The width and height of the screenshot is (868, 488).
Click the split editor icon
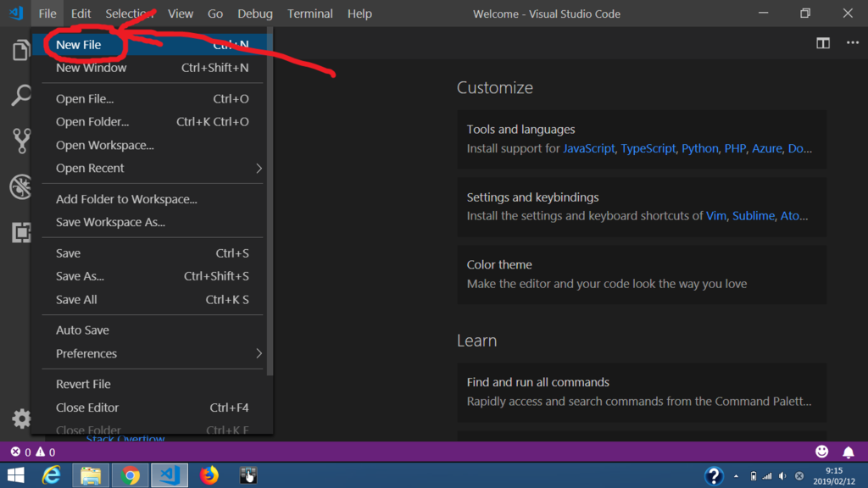823,43
